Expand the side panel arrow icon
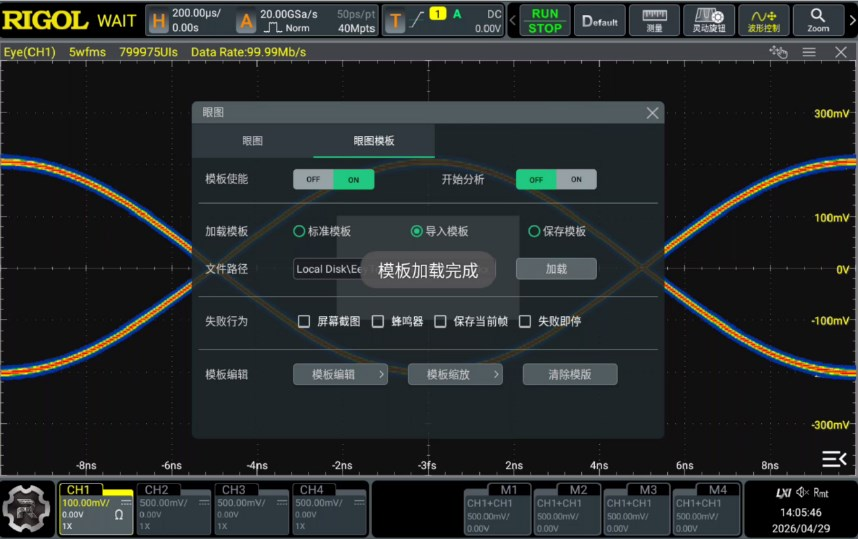858x539 pixels. tap(834, 459)
